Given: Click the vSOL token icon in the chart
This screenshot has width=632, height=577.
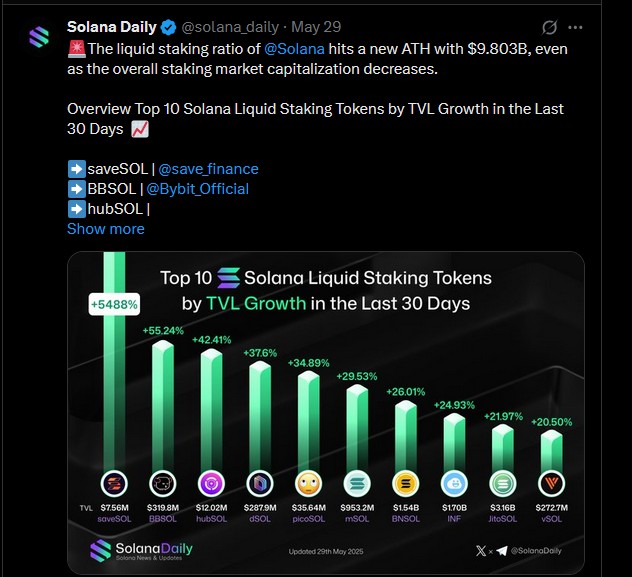Looking at the screenshot, I should tap(551, 484).
